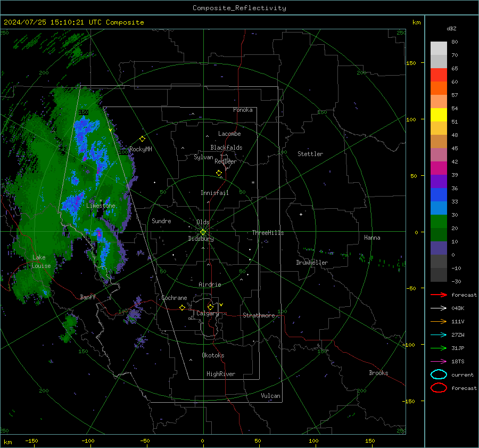Click the current legend label
Viewport: 479px width, 448px height.
coord(463,374)
